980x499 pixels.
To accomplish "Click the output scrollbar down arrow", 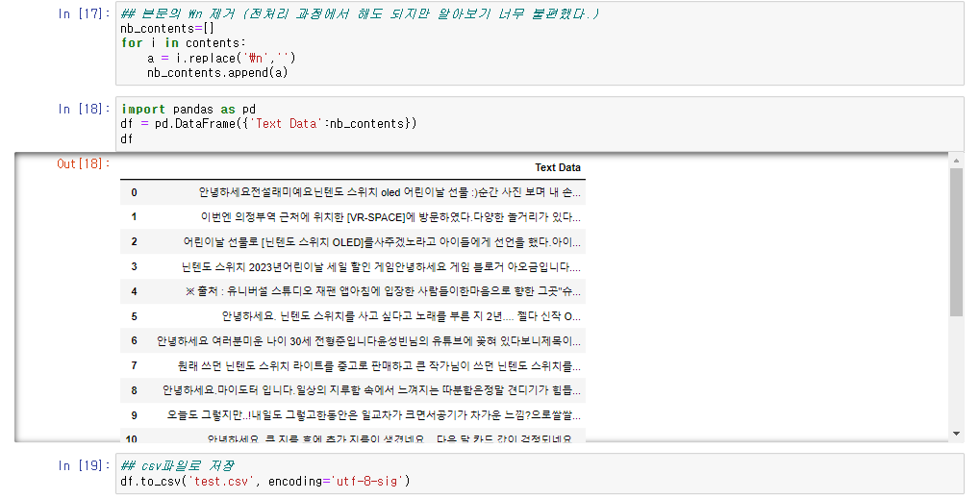I will point(956,434).
